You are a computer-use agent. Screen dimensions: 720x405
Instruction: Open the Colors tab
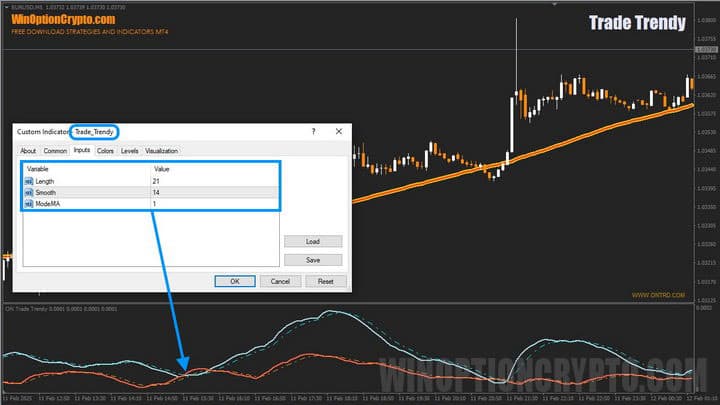tap(105, 151)
